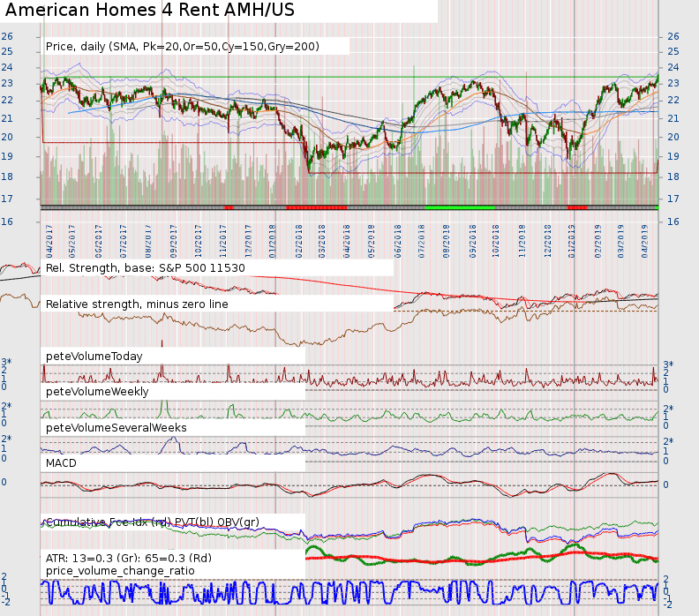Select the Relative strength, minus zero line label

[137, 304]
